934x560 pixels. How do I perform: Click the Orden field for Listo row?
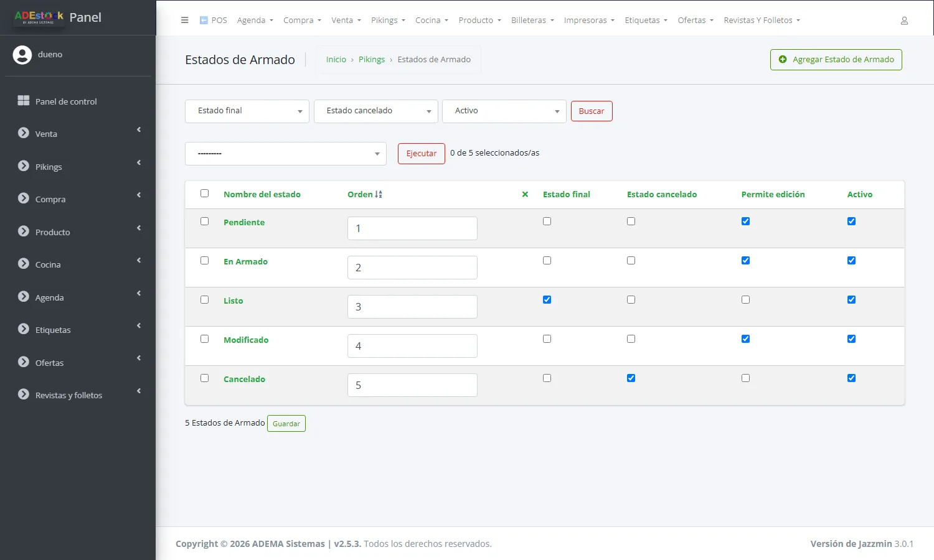click(412, 307)
